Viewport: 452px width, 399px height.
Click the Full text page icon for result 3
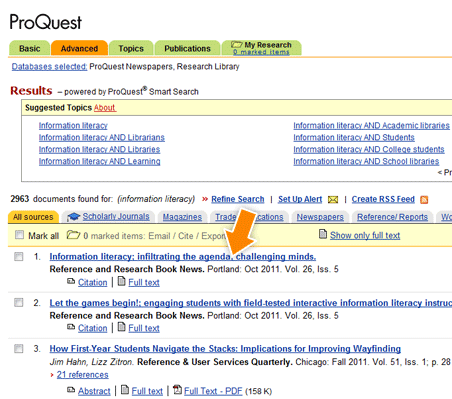click(x=124, y=389)
